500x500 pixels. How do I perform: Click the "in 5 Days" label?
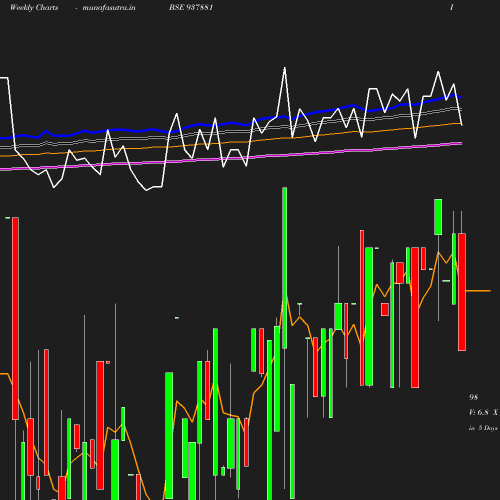coord(483,428)
